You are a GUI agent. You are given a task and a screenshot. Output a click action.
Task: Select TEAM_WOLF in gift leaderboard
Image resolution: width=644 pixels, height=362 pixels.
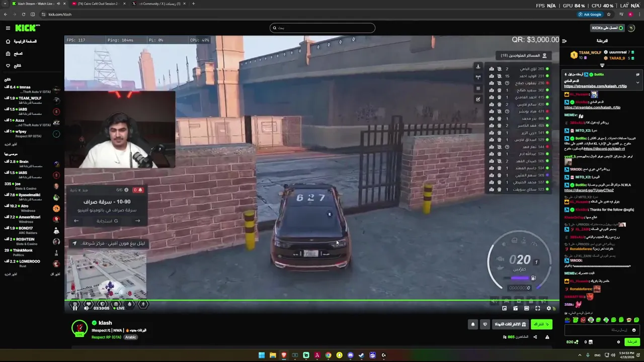pyautogui.click(x=590, y=53)
